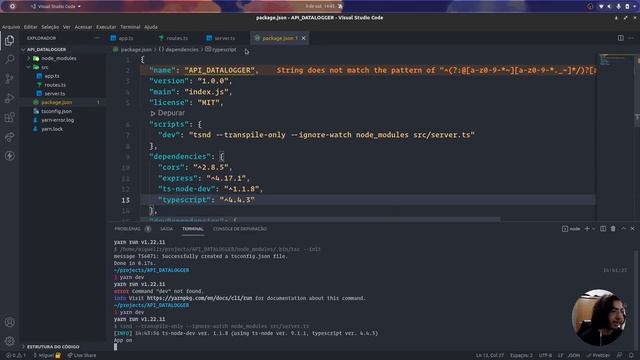This screenshot has width=640, height=360.
Task: Open the Source Control view
Action: pos(9,79)
